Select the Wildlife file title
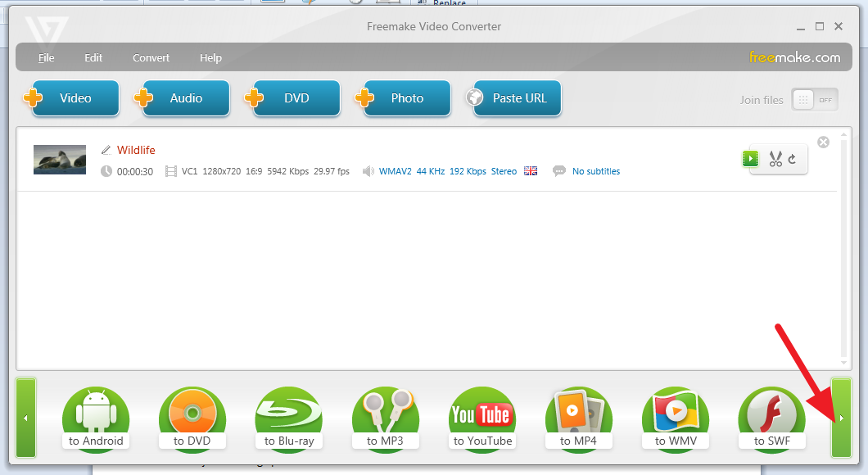Screen dimensions: 868x475 click(x=136, y=150)
